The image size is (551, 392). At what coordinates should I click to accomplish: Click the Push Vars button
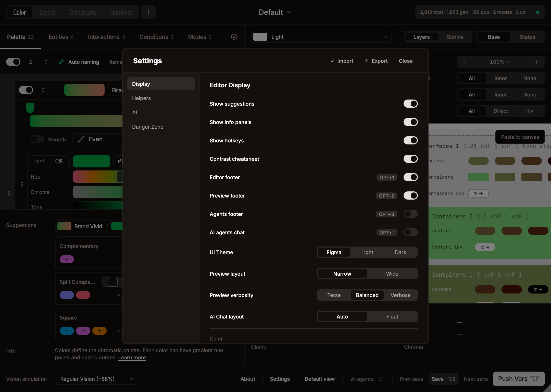coord(518,379)
